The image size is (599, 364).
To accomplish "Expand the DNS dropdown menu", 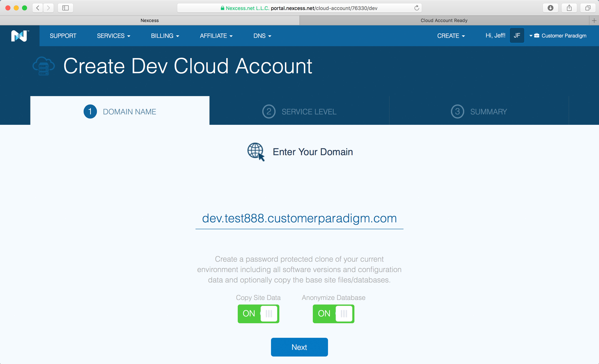I will click(x=262, y=36).
